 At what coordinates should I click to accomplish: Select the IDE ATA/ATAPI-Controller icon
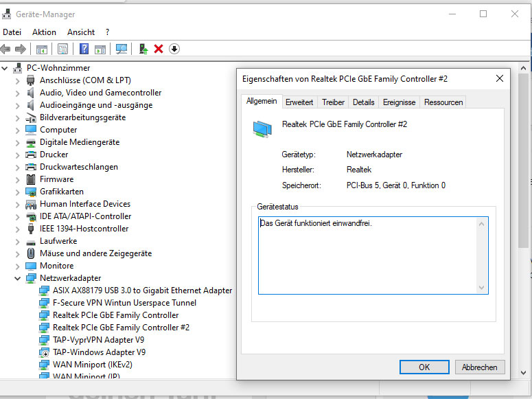click(x=30, y=216)
